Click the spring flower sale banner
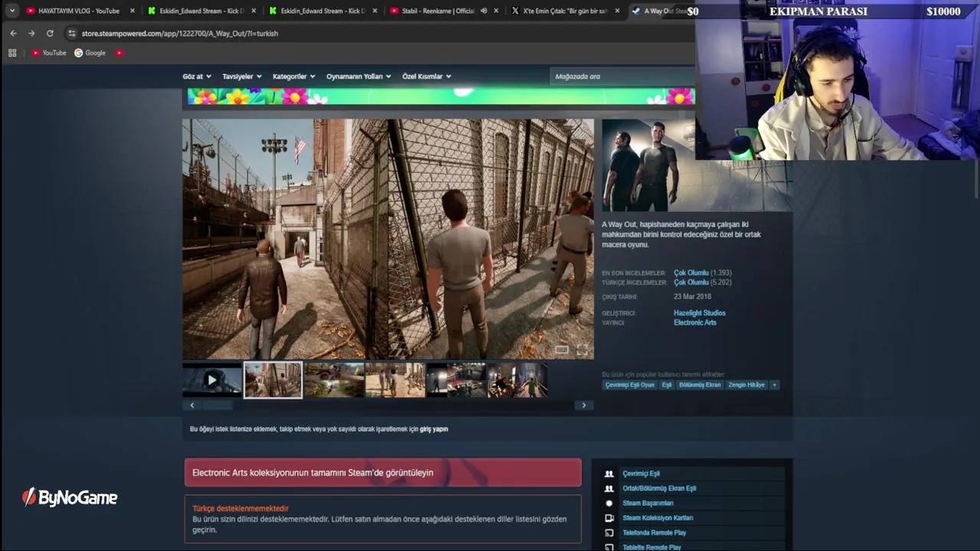The height and width of the screenshot is (551, 980). (x=441, y=96)
